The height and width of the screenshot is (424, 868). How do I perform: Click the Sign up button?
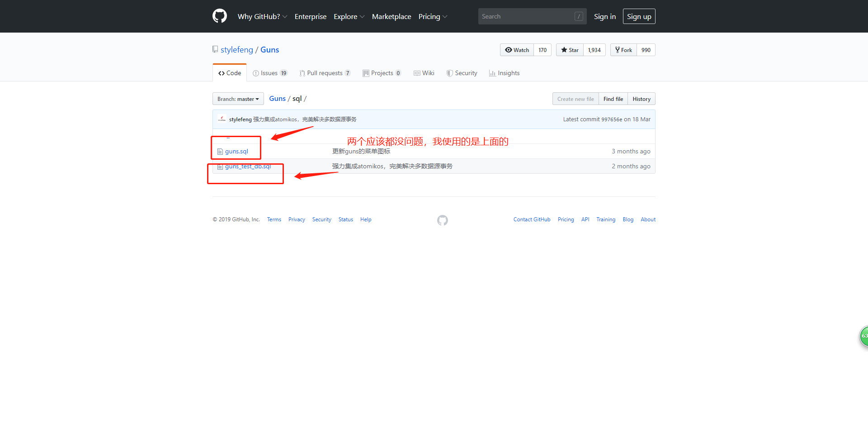click(x=639, y=16)
